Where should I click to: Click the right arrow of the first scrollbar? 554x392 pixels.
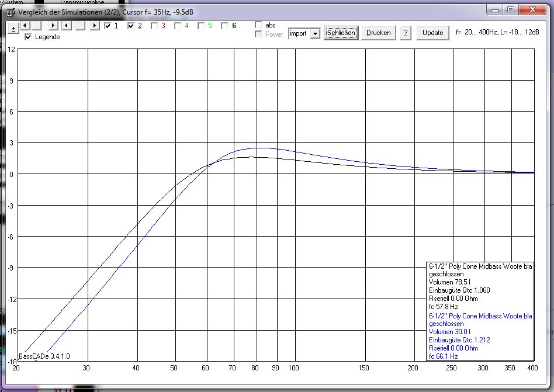(53, 26)
